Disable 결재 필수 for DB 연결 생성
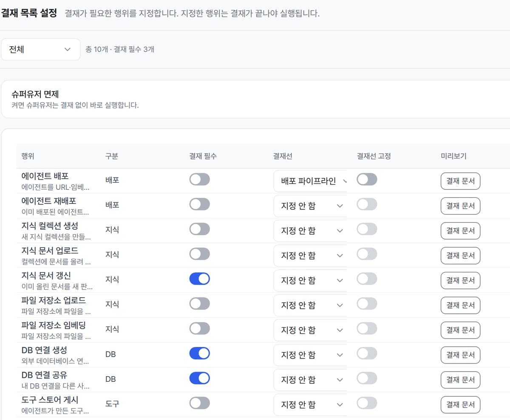This screenshot has height=420, width=510. pos(199,353)
